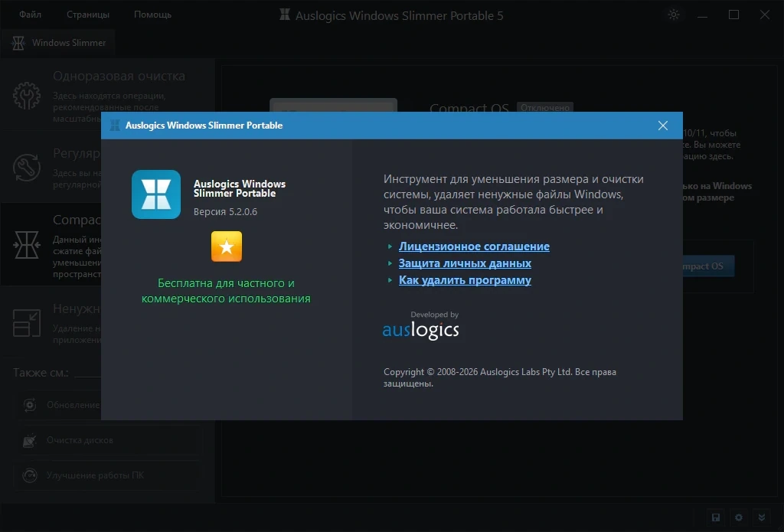This screenshot has width=784, height=532.
Task: Open the Страницы menu
Action: (88, 15)
